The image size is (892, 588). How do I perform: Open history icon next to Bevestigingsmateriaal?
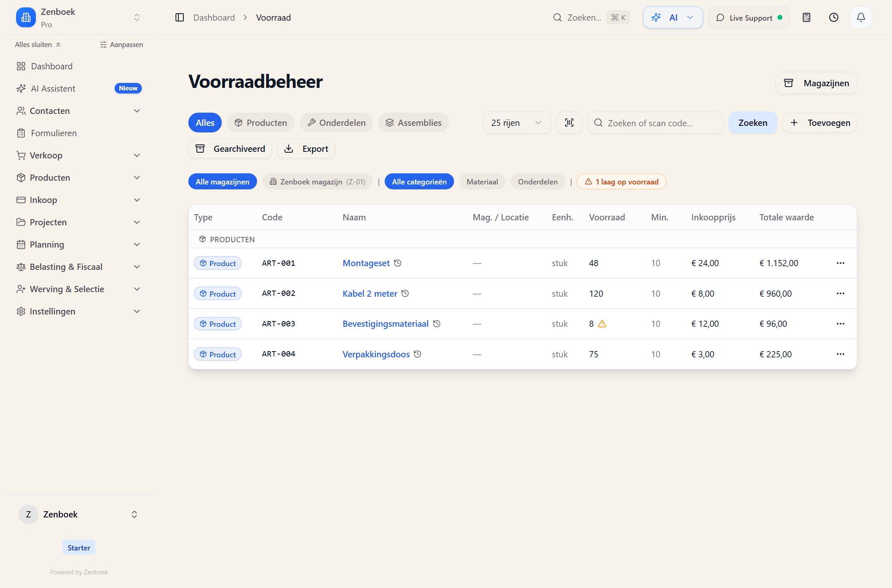(x=437, y=324)
